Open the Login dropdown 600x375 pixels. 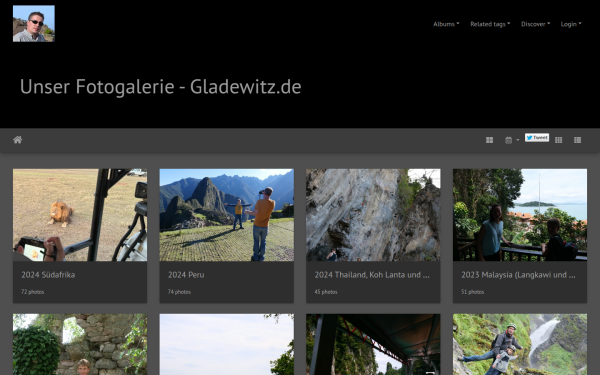tap(571, 24)
